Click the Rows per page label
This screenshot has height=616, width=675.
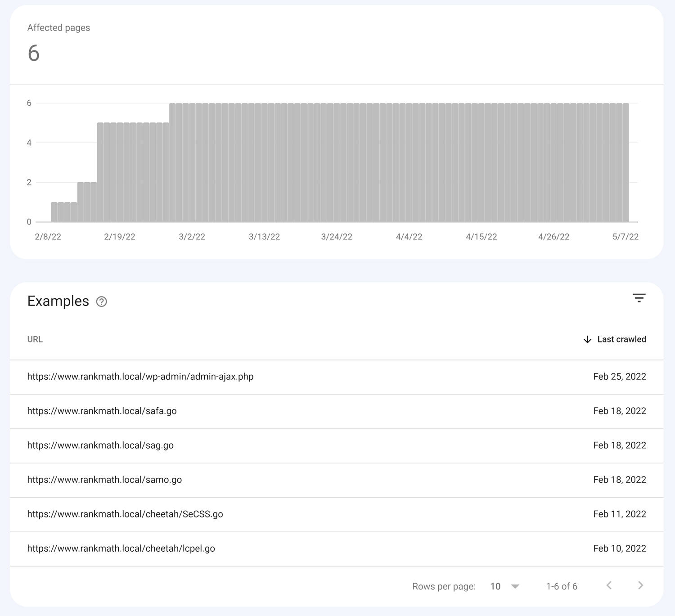click(x=444, y=586)
